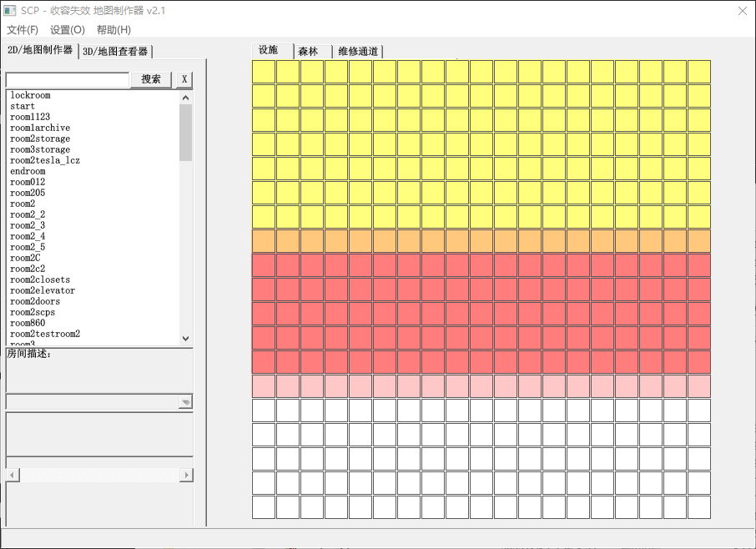Click the horizontal scrollbar left arrow
The height and width of the screenshot is (549, 756).
[13, 476]
